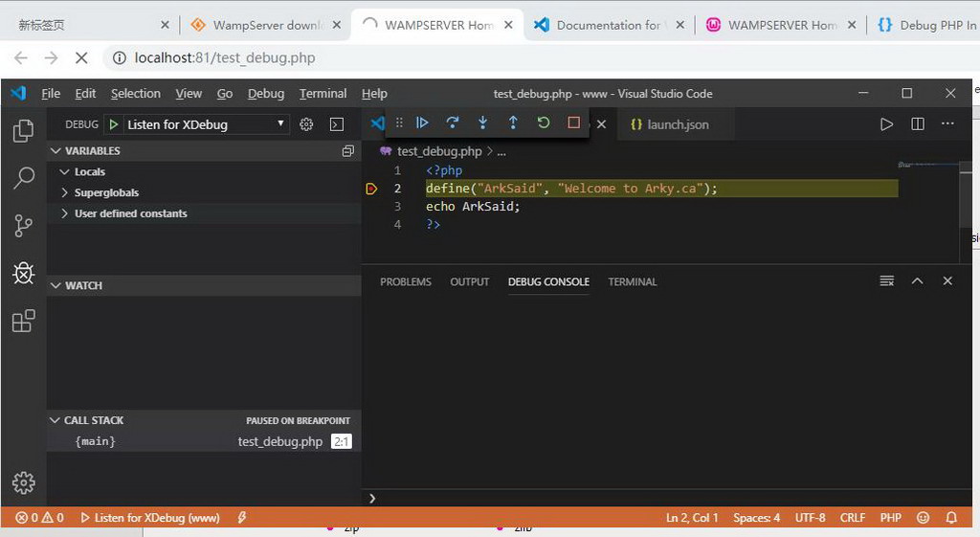This screenshot has width=980, height=537.
Task: Click Step Over in the debug toolbar
Action: (453, 123)
